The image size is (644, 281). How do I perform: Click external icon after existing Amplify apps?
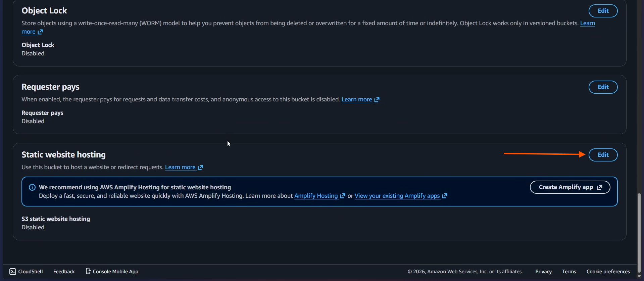pyautogui.click(x=445, y=196)
